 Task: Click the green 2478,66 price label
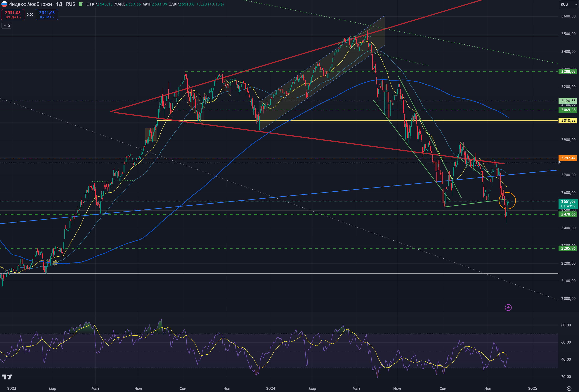coord(568,214)
